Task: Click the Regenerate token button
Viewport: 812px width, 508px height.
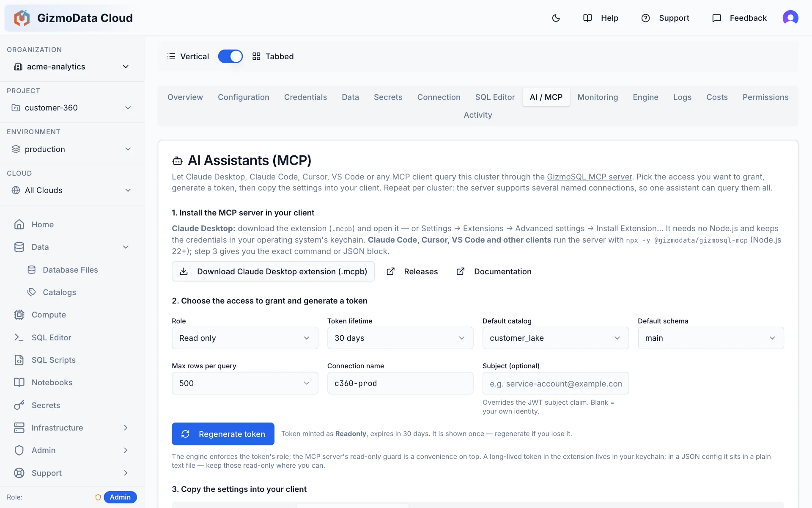Action: pyautogui.click(x=223, y=434)
